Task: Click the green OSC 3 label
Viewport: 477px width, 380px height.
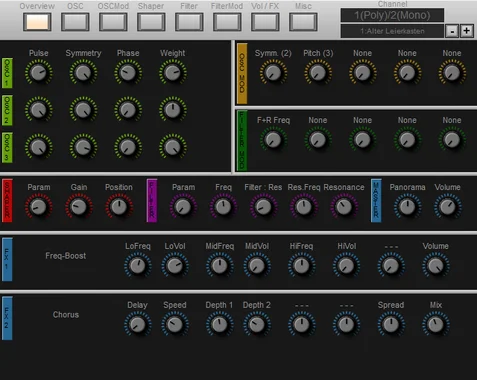Action: (7, 148)
